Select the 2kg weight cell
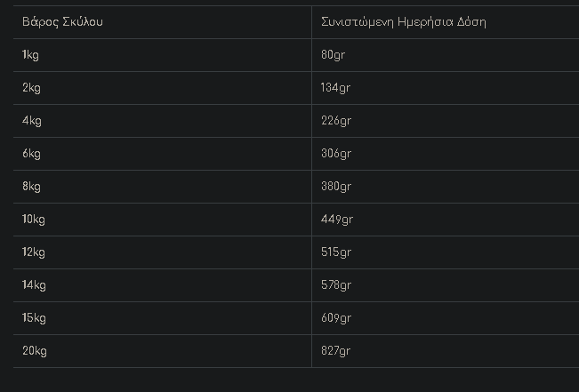The height and width of the screenshot is (392, 579). click(31, 88)
